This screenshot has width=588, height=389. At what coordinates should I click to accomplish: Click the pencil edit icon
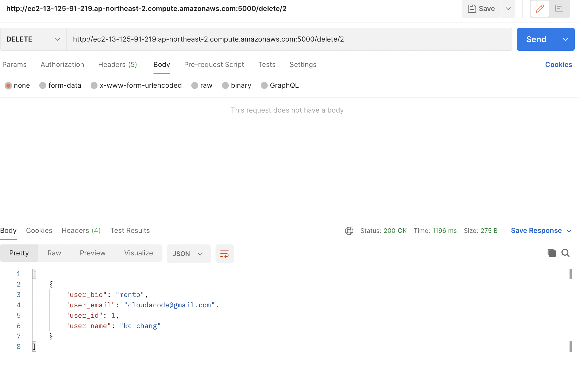(x=540, y=9)
